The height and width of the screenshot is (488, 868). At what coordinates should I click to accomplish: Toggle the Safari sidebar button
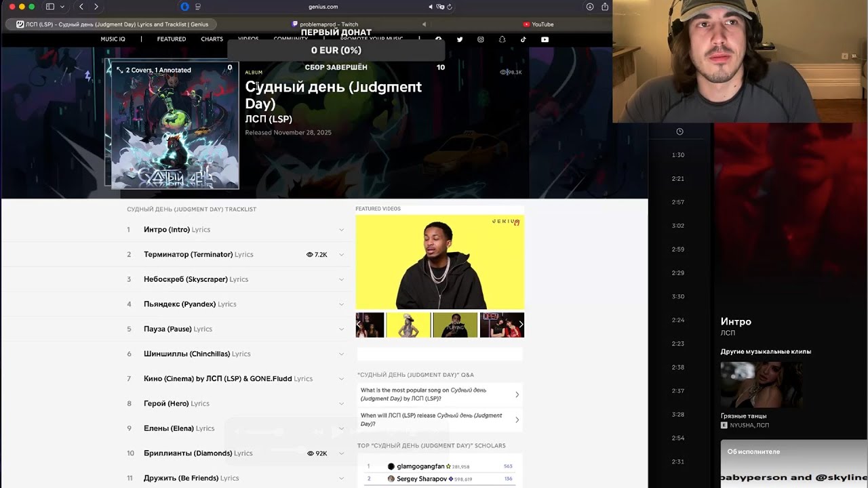pos(50,7)
